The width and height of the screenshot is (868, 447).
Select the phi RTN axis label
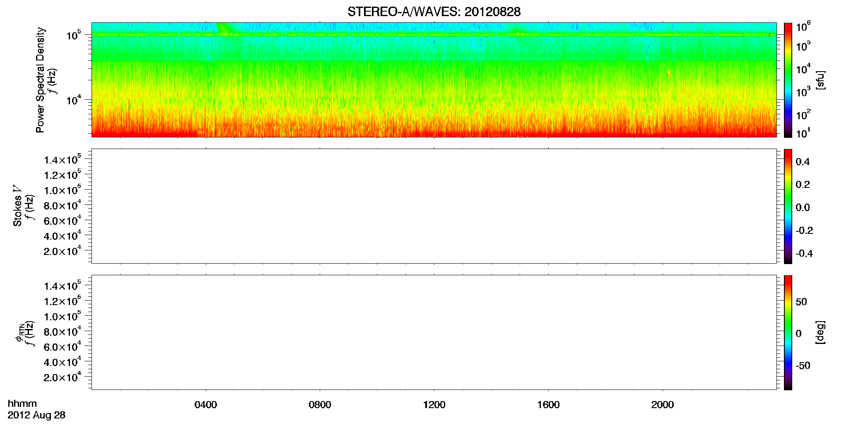pyautogui.click(x=19, y=333)
